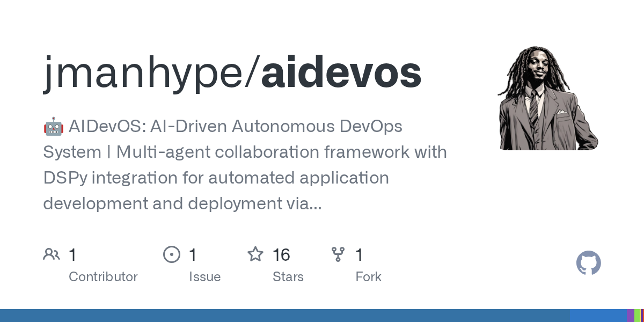Click the green segment of language bar
644x322 pixels.
pyautogui.click(x=637, y=316)
